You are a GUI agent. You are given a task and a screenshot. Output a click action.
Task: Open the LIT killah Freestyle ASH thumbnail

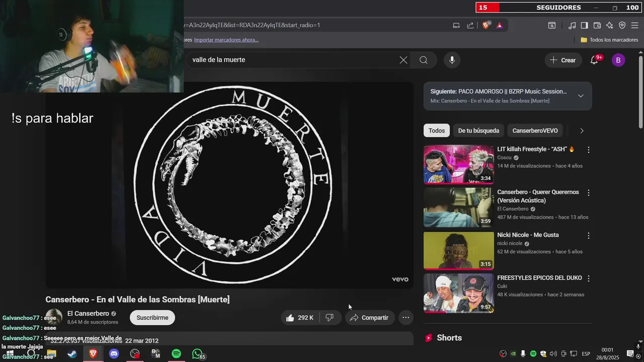pyautogui.click(x=459, y=165)
